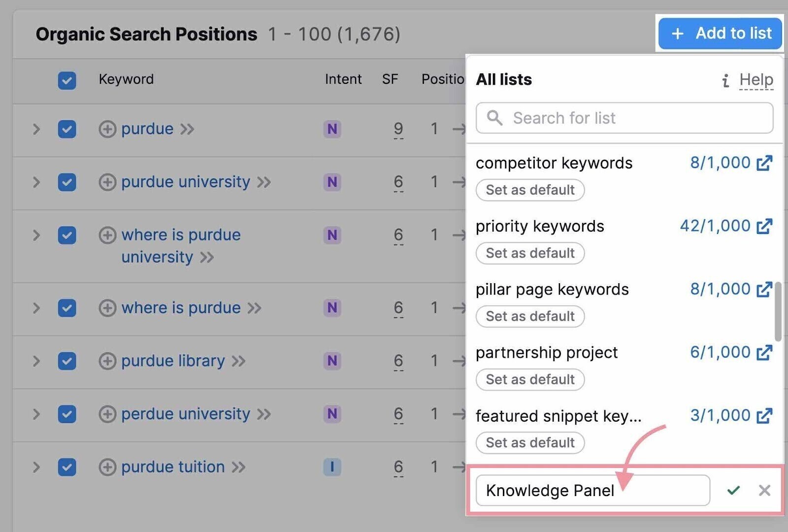Click the plus icon beside purdue
Screen dimensions: 788x532
coord(107,129)
